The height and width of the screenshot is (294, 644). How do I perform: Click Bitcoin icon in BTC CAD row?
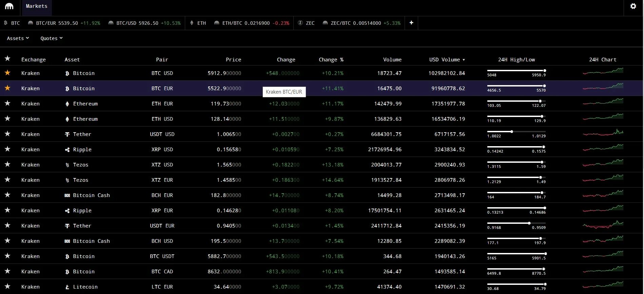(x=67, y=272)
